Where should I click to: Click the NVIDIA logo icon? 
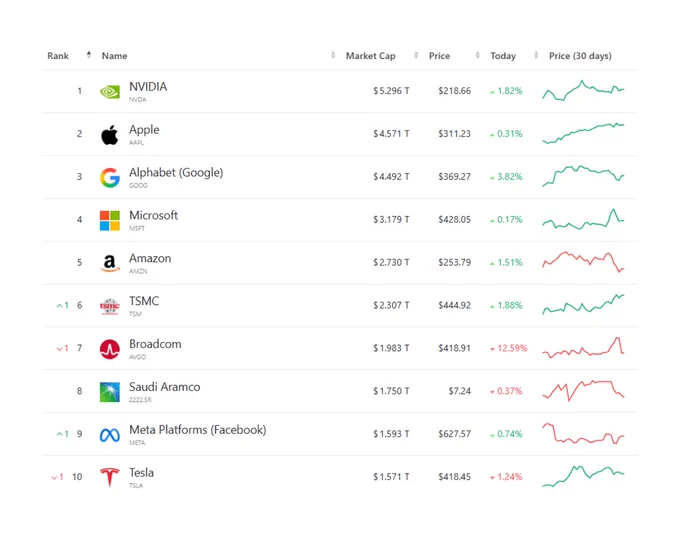110,92
